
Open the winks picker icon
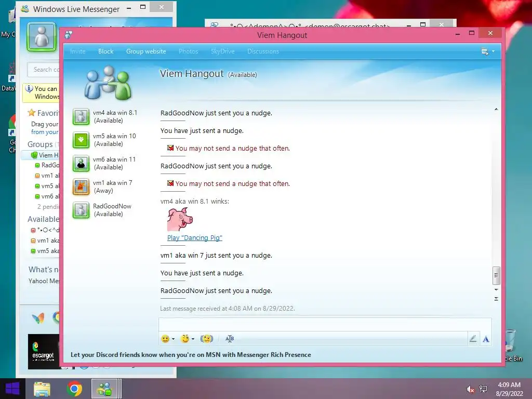point(185,339)
